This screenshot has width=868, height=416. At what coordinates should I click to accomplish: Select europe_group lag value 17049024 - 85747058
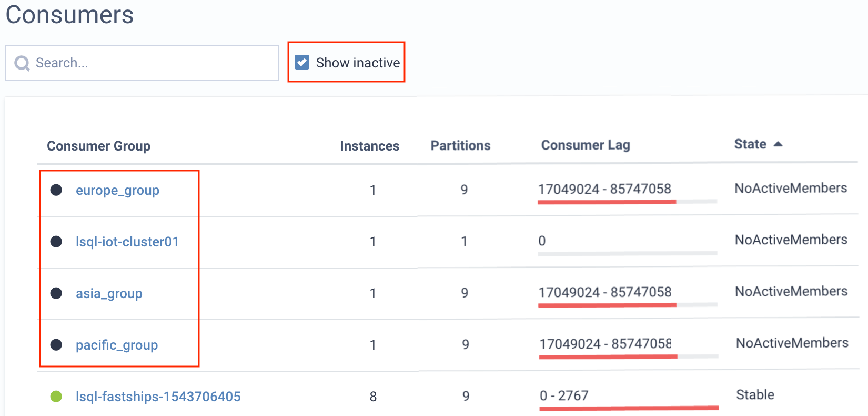(604, 189)
